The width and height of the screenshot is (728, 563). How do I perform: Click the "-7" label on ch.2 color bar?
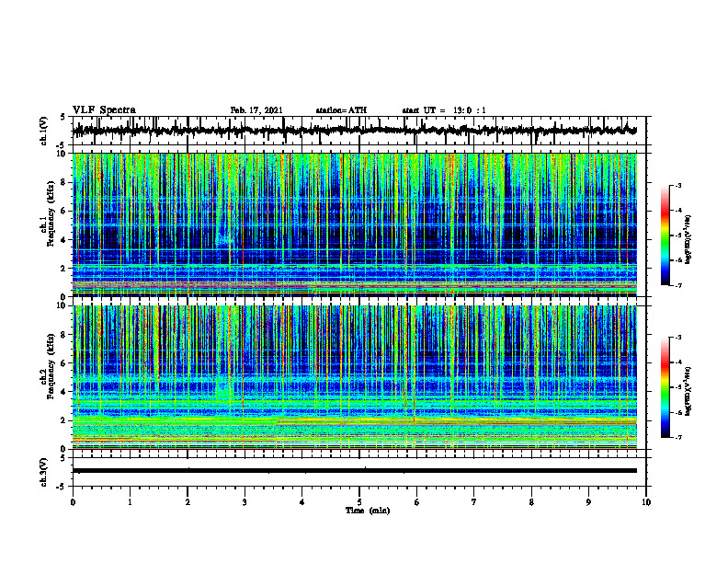point(678,437)
